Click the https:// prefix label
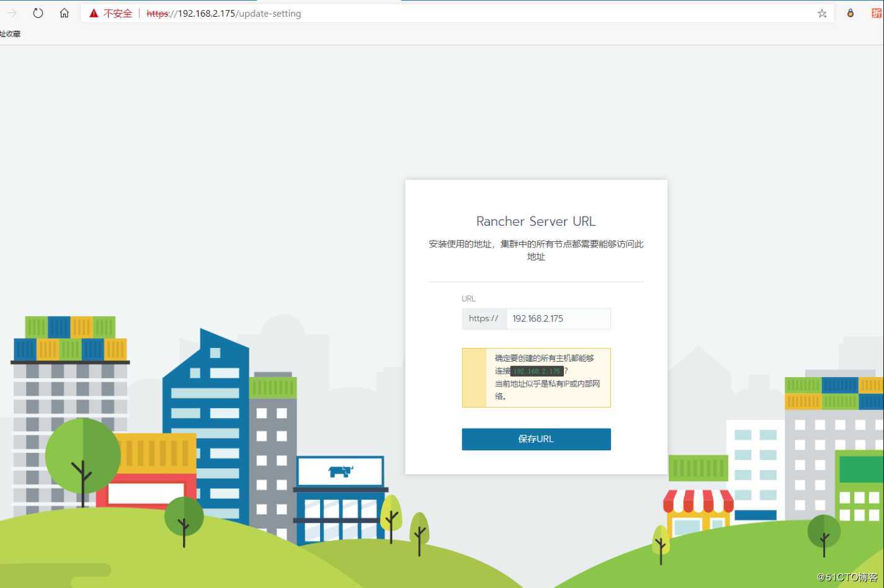Viewport: 884px width, 588px height. tap(484, 319)
